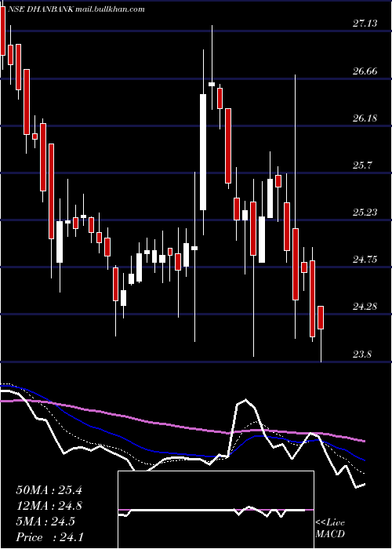Click the last red candlestick near 24.28
392x549 pixels.
pyautogui.click(x=321, y=318)
